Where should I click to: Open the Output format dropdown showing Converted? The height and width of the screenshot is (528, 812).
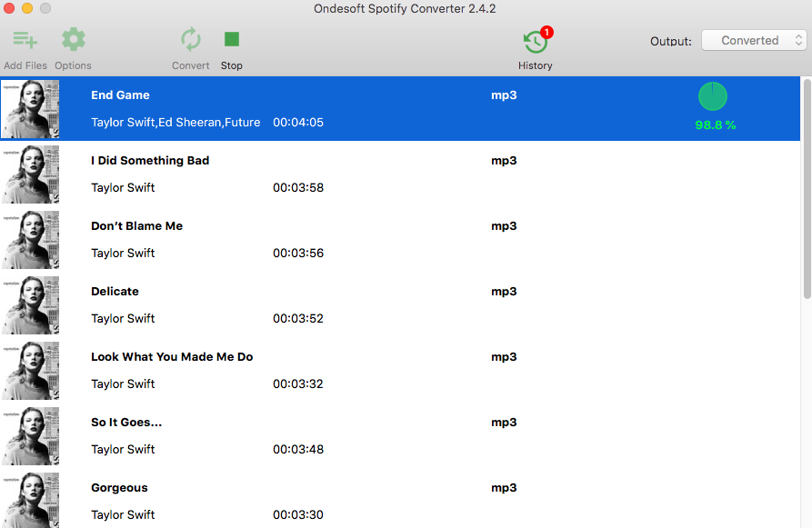coord(754,40)
